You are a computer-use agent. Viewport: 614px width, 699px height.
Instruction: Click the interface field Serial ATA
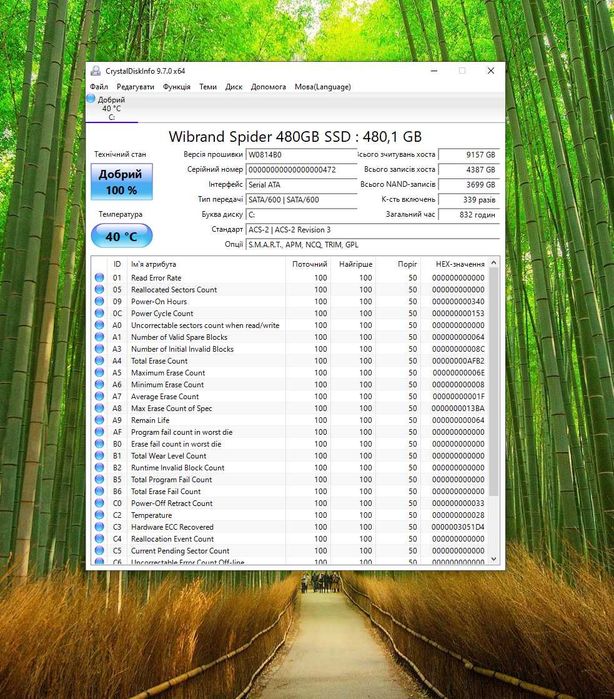pyautogui.click(x=301, y=185)
